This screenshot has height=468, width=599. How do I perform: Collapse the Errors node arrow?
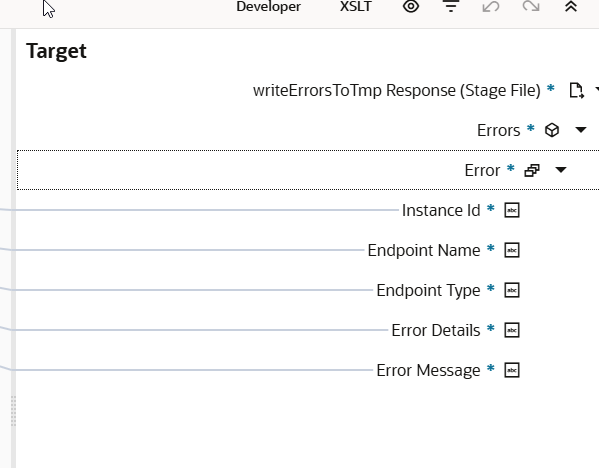pyautogui.click(x=581, y=130)
